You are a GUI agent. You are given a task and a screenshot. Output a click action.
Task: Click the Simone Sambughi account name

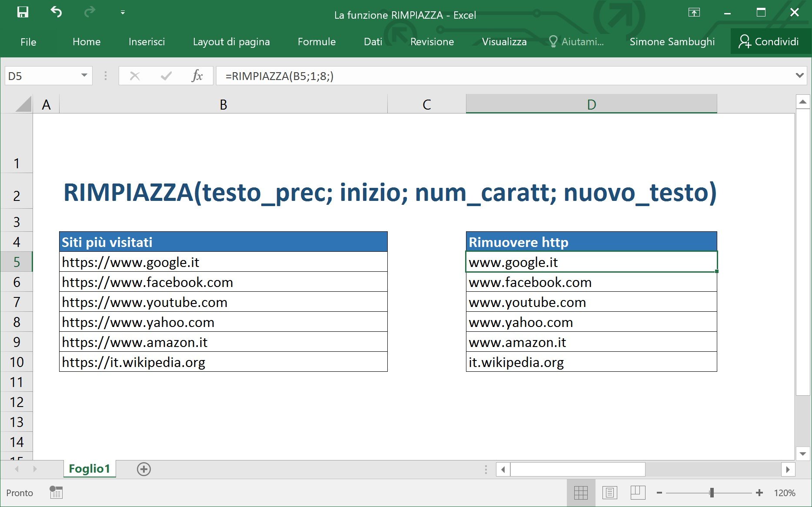click(x=672, y=42)
